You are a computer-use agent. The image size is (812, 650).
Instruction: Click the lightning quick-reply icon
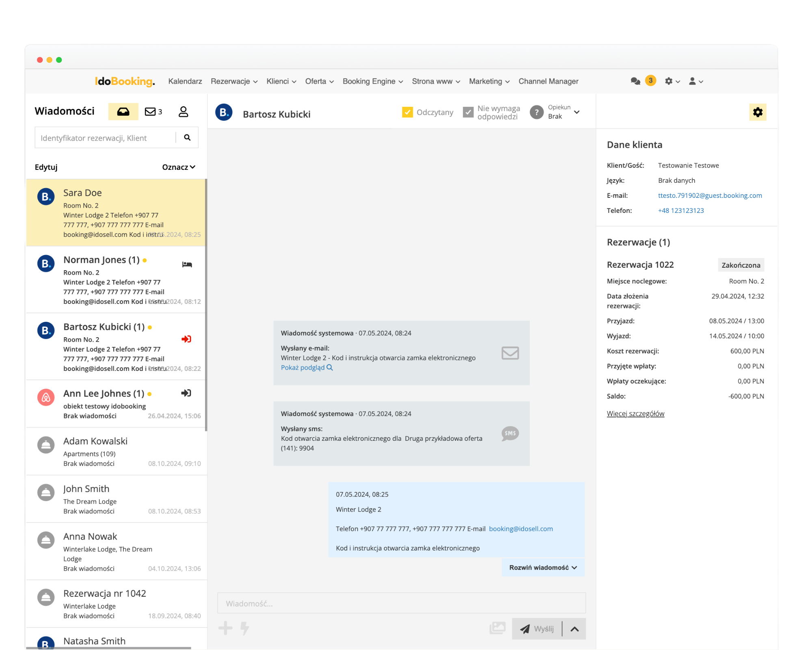click(244, 628)
